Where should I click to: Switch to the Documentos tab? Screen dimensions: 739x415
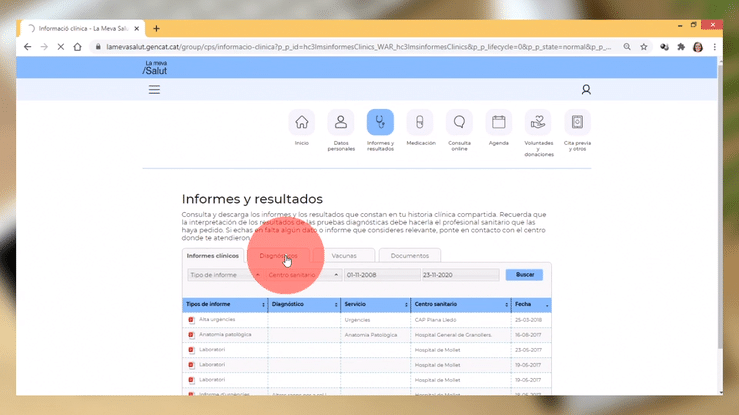[410, 256]
